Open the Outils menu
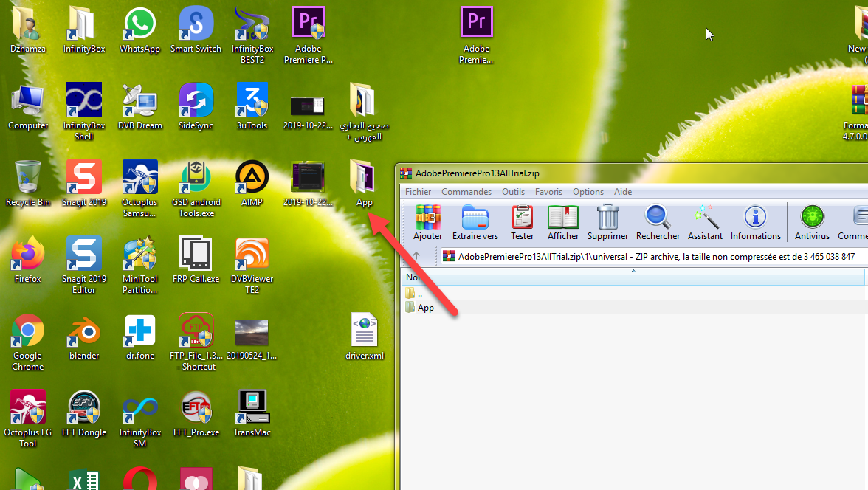Image resolution: width=868 pixels, height=490 pixels. [x=513, y=192]
